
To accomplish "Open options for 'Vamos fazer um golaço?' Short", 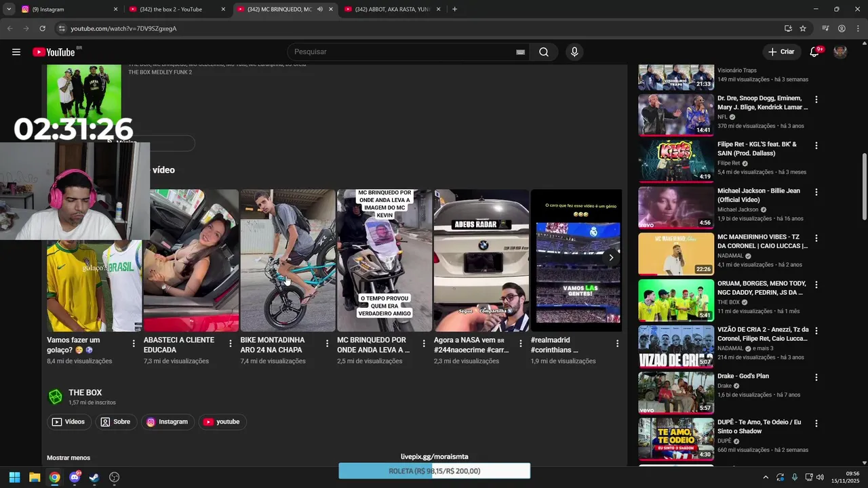I will coord(134,344).
